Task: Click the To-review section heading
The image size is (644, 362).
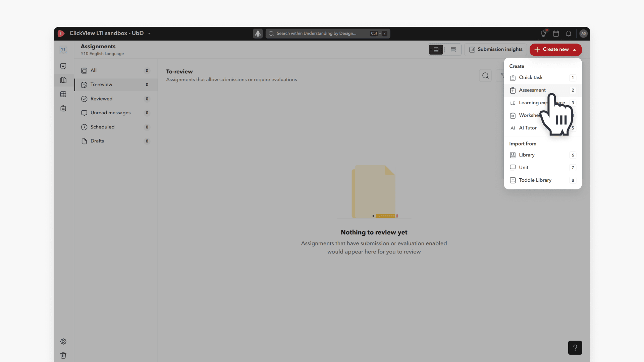Action: [179, 71]
